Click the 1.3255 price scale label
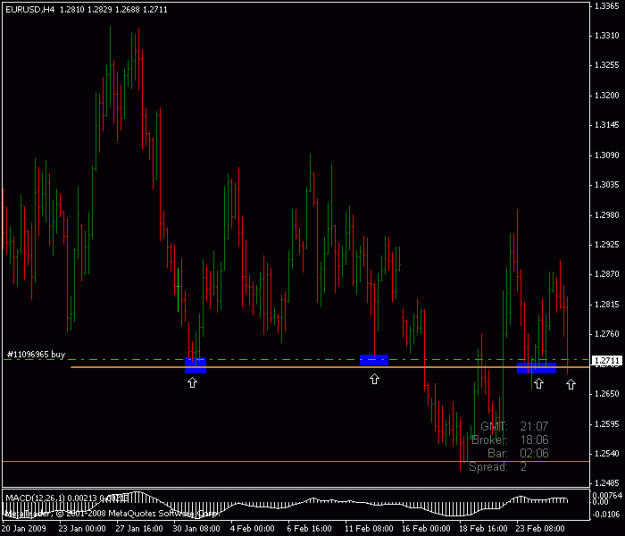The image size is (625, 536). (607, 65)
